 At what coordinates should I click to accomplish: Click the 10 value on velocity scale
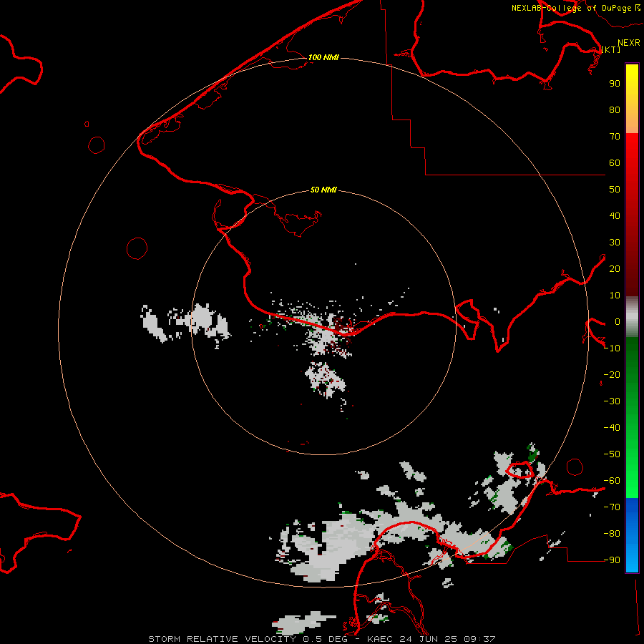pos(615,296)
